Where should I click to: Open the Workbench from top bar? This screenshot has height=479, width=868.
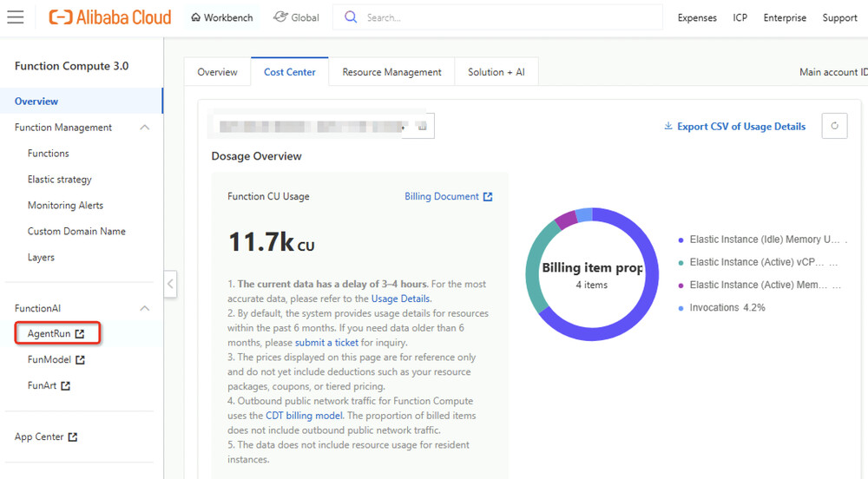point(222,17)
